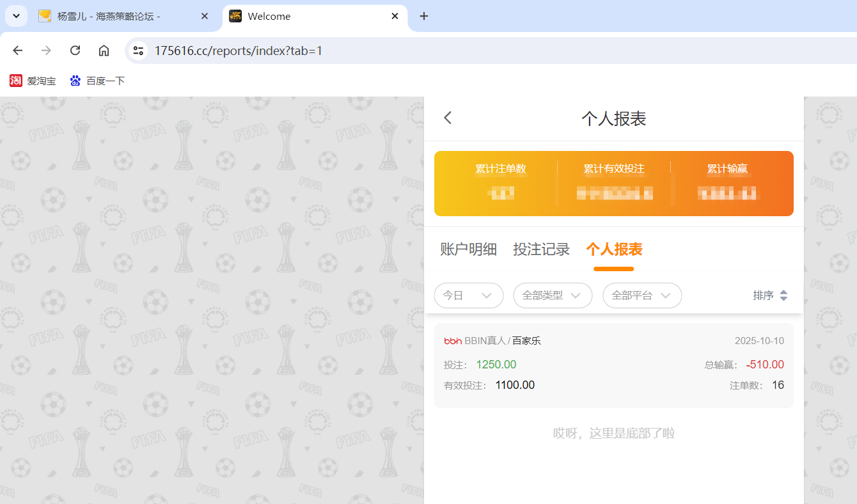Open the browser home page icon
Viewport: 857px width, 504px height.
[x=104, y=50]
